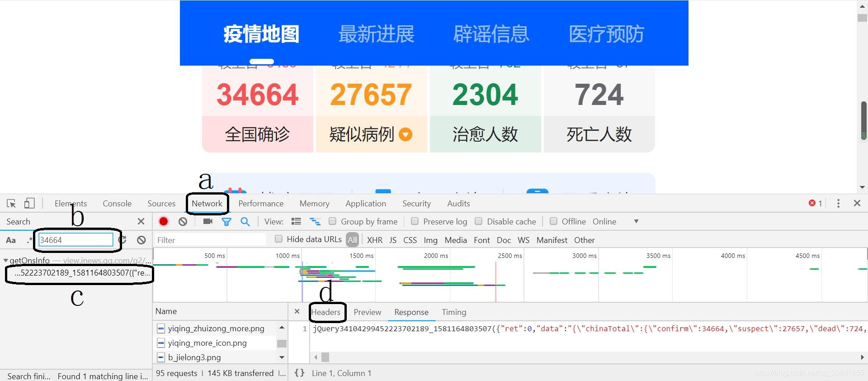Click the red error count indicator
Screen dimensions: 868x381
(x=815, y=203)
